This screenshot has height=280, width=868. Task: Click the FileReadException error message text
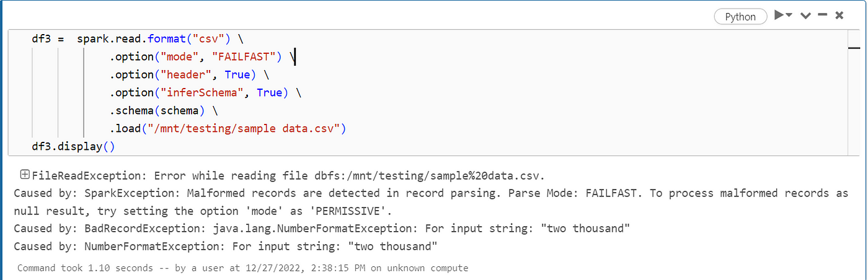(x=288, y=175)
